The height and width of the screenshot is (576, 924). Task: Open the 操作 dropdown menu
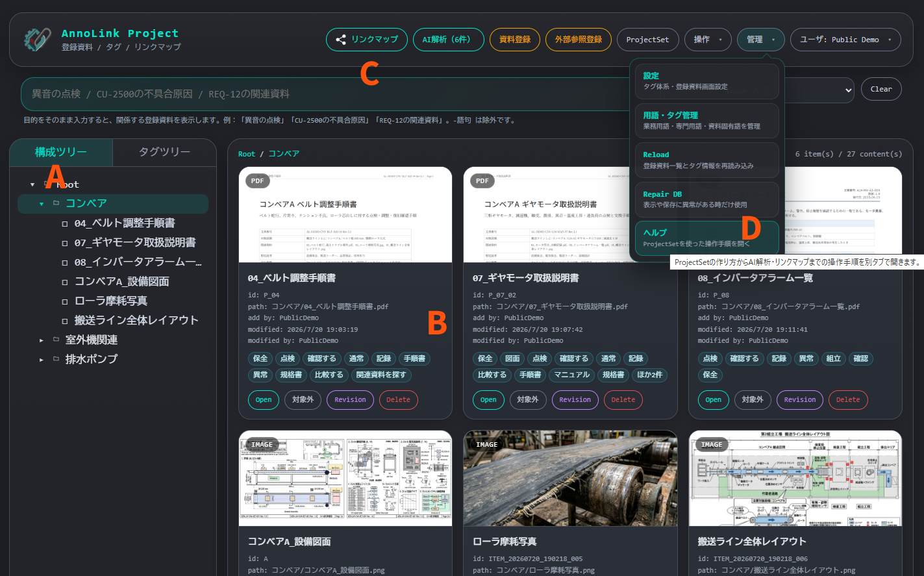(x=708, y=40)
